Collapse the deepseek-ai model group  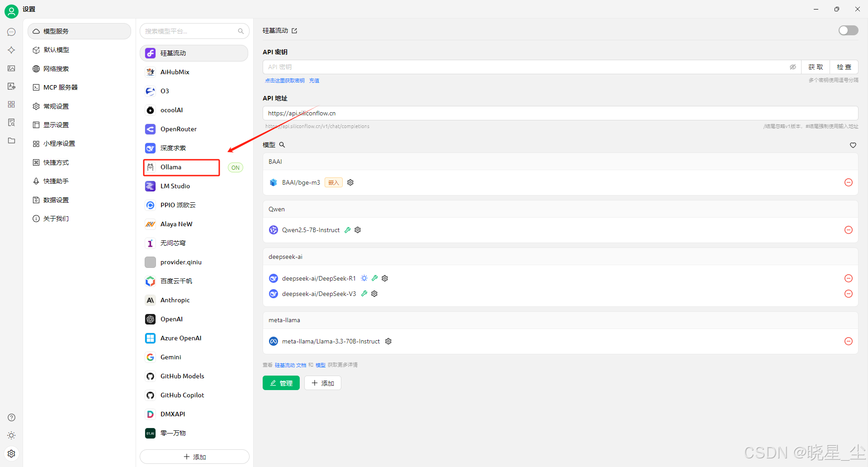561,257
